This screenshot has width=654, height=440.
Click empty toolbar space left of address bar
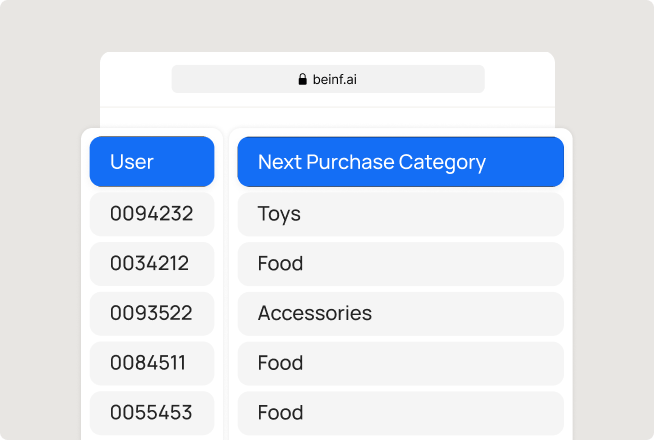[x=135, y=79]
